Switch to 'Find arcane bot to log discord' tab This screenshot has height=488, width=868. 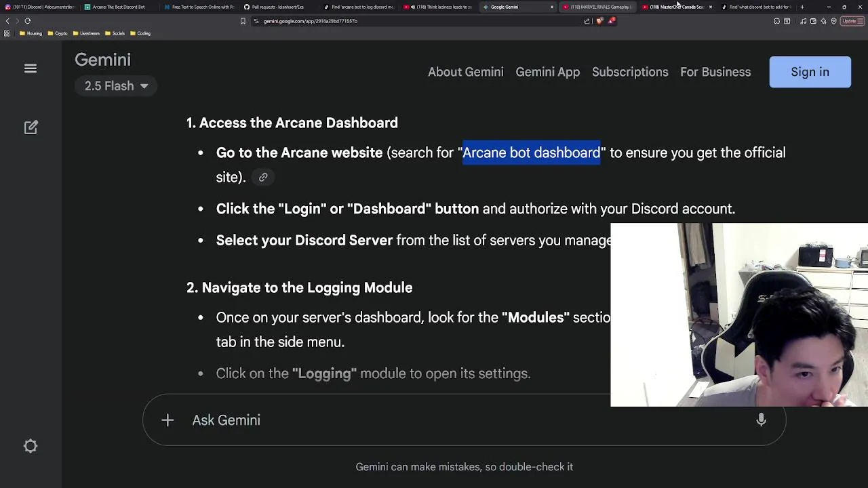[x=358, y=7]
